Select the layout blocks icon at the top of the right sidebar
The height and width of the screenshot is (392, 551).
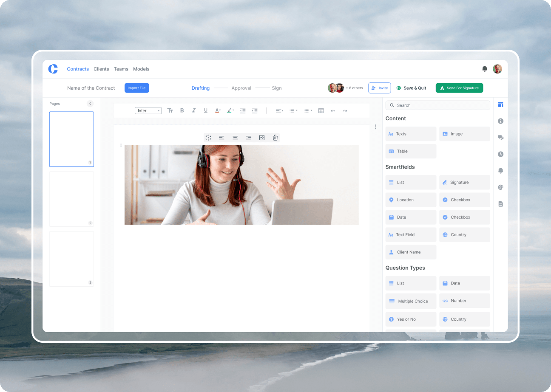500,104
